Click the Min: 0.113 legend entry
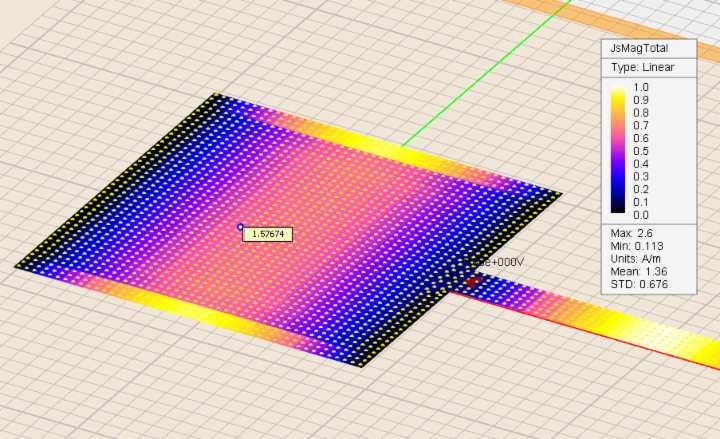The image size is (720, 439). (635, 245)
